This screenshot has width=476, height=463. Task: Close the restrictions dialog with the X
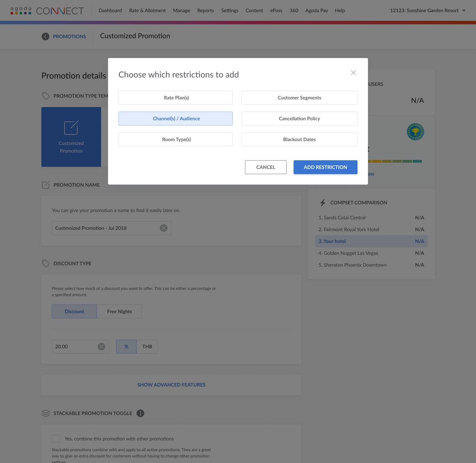(x=353, y=73)
